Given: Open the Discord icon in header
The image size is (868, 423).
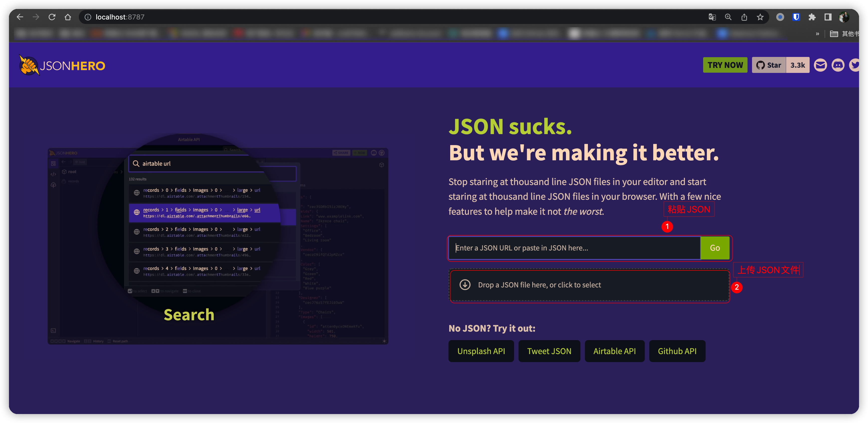Looking at the screenshot, I should (838, 65).
